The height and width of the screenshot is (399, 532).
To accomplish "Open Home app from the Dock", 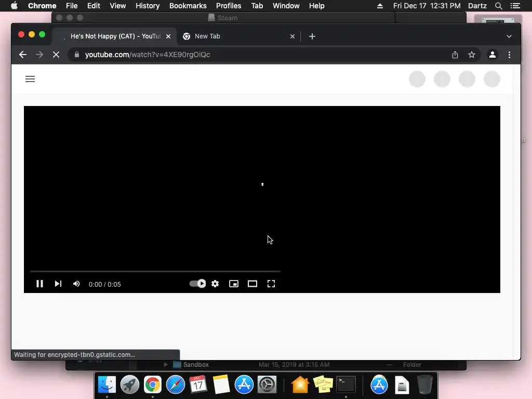I will pyautogui.click(x=300, y=385).
